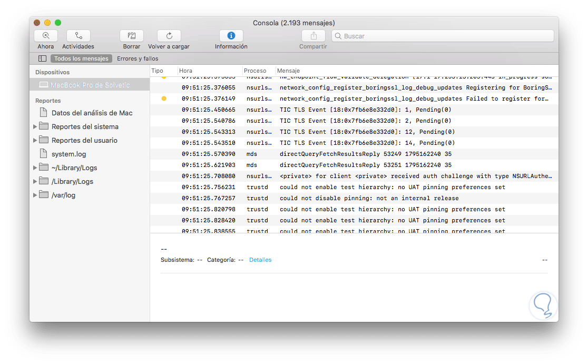Expand the Reportes del sistema folder
The image size is (588, 364).
click(35, 127)
